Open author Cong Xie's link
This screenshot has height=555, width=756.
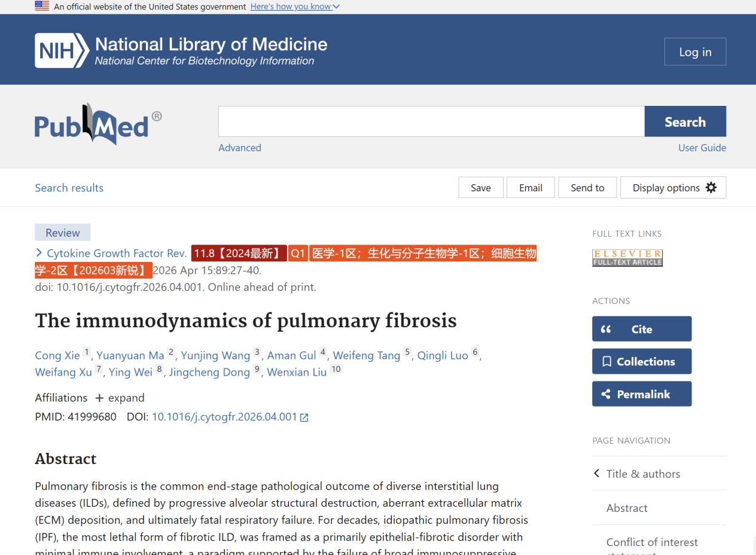(57, 355)
